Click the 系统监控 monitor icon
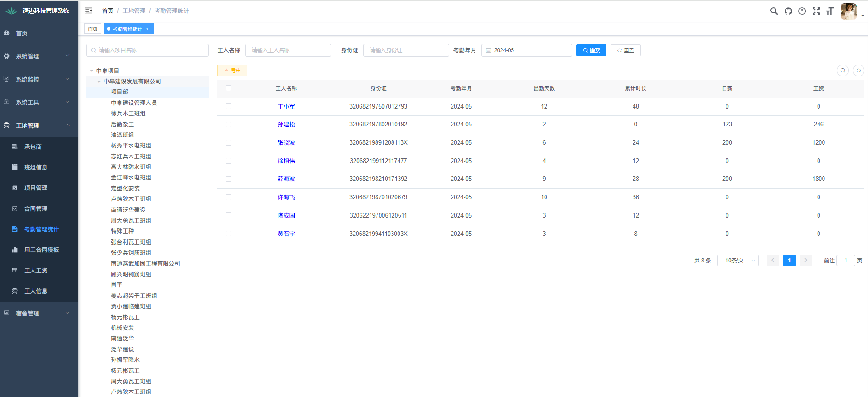The width and height of the screenshot is (868, 397). pyautogui.click(x=6, y=79)
